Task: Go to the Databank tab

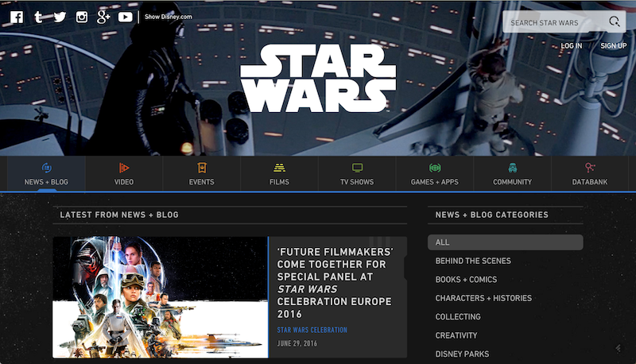Action: 590,173
